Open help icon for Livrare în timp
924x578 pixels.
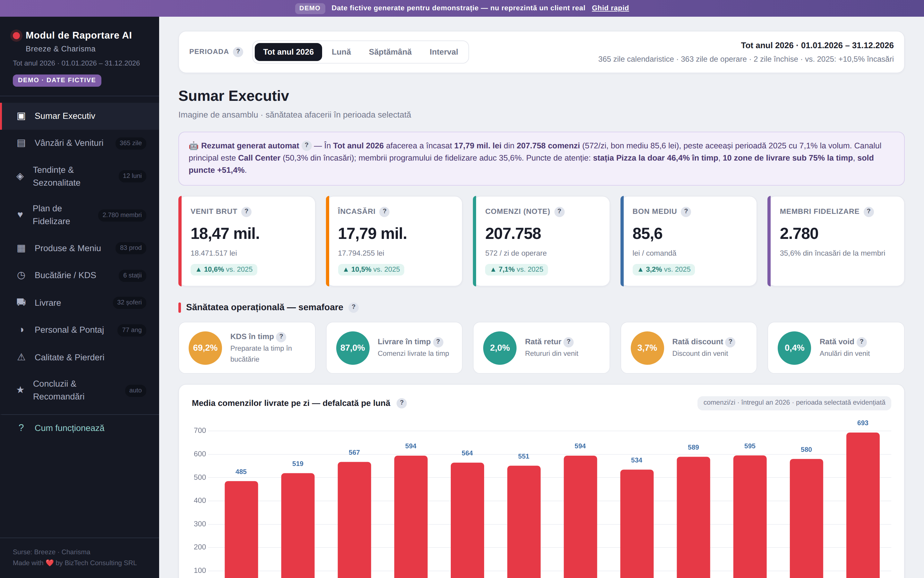[x=438, y=342]
